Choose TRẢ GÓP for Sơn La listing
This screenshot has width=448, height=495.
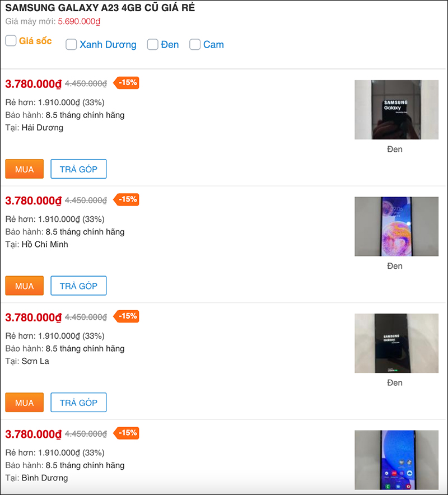tap(78, 403)
